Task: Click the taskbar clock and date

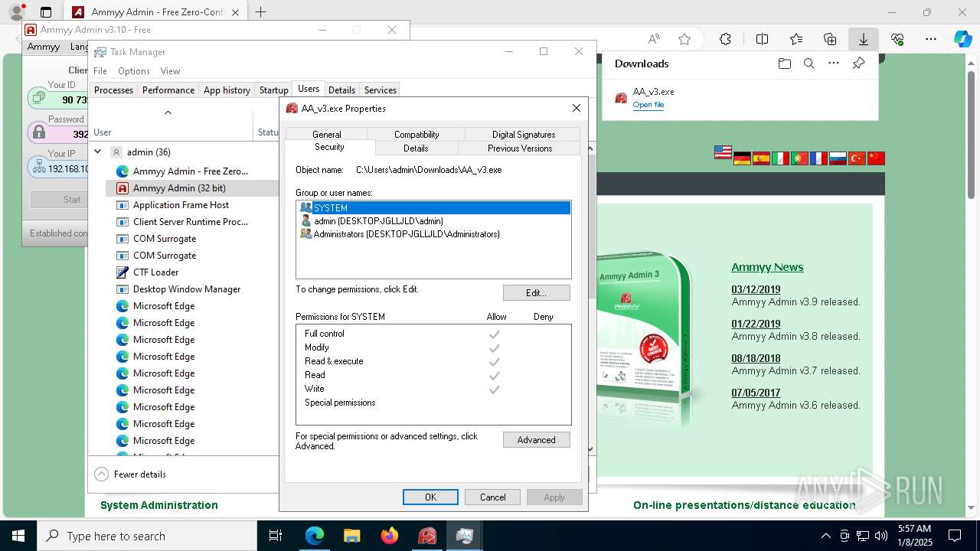Action: (x=914, y=536)
